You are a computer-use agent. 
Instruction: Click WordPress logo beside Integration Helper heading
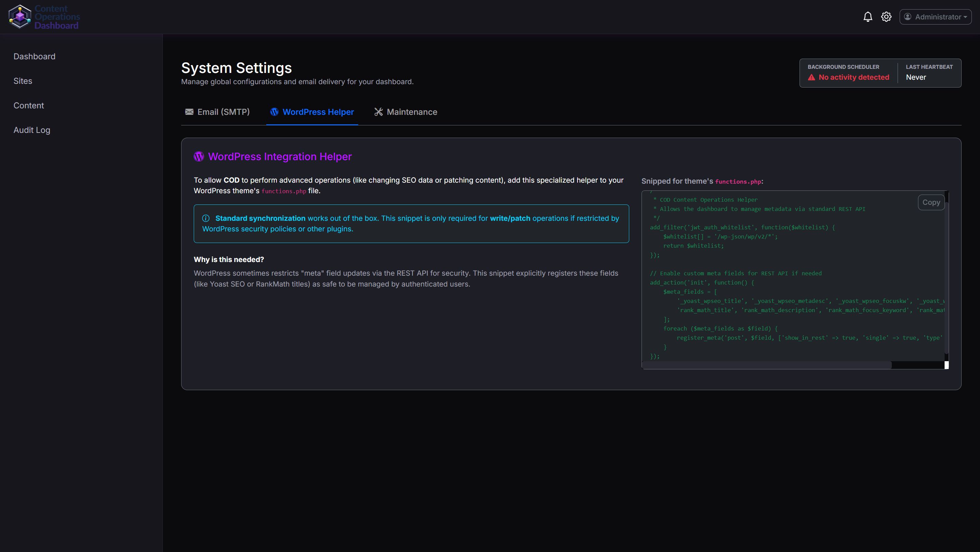[x=199, y=156]
